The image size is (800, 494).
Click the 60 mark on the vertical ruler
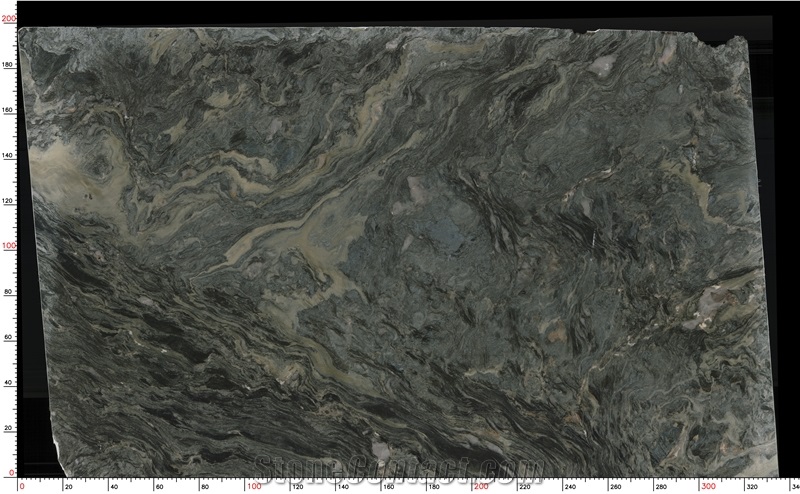pyautogui.click(x=10, y=337)
